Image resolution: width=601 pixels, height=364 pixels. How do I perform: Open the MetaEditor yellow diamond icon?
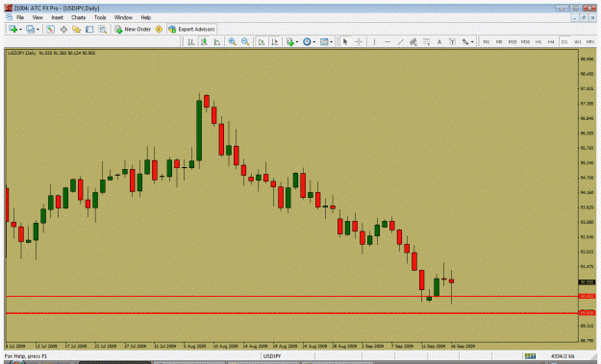pyautogui.click(x=159, y=29)
